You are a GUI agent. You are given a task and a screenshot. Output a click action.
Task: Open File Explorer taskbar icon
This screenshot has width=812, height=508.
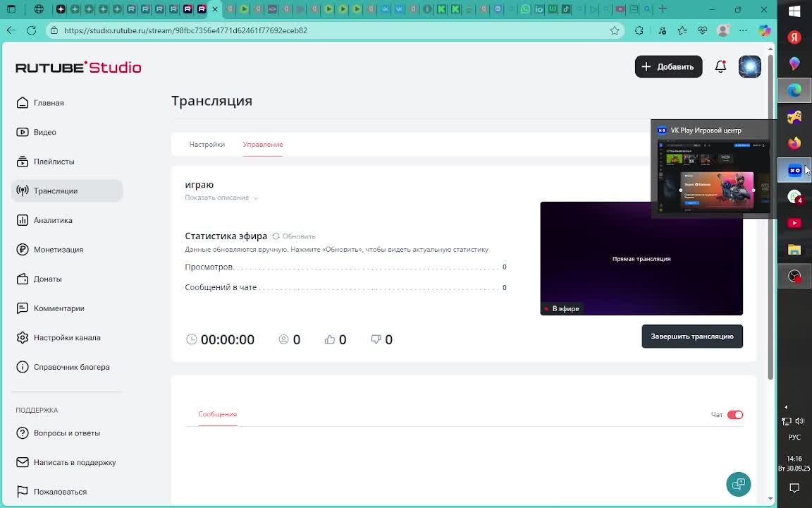[794, 250]
